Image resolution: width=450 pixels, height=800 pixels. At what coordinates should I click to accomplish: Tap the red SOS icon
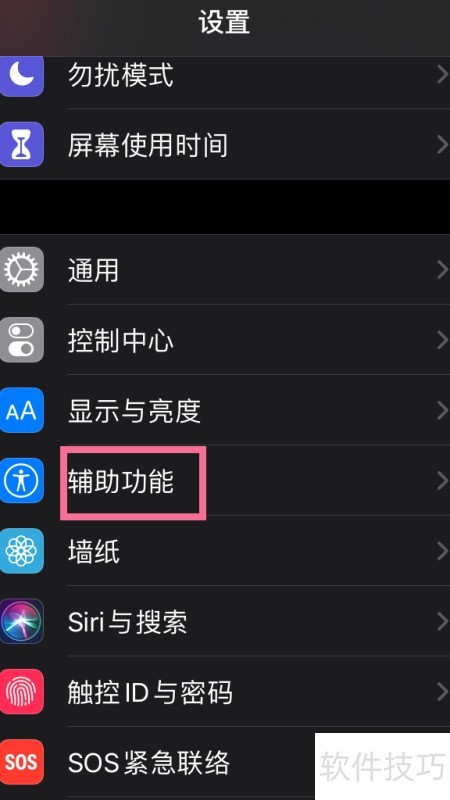tap(21, 762)
